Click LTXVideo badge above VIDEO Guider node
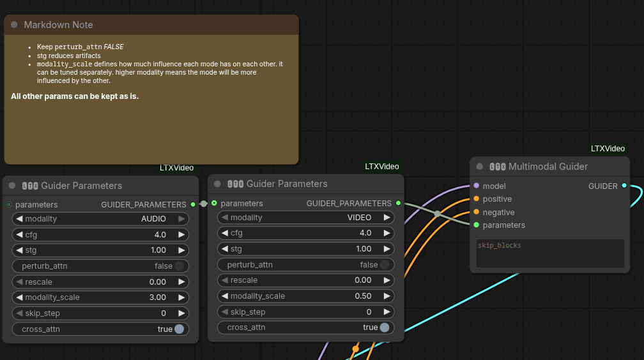Viewport: 644px width, 360px height. [382, 166]
